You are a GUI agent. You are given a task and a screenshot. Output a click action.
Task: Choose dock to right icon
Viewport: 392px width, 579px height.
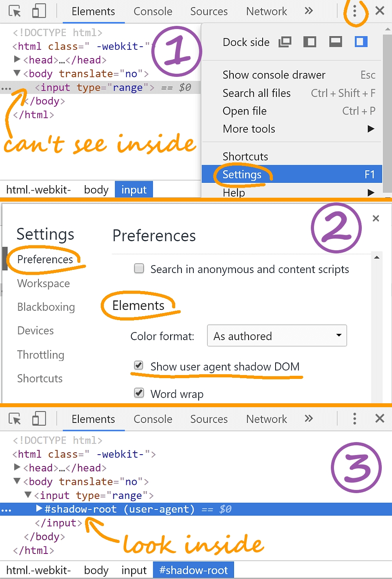[x=361, y=42]
